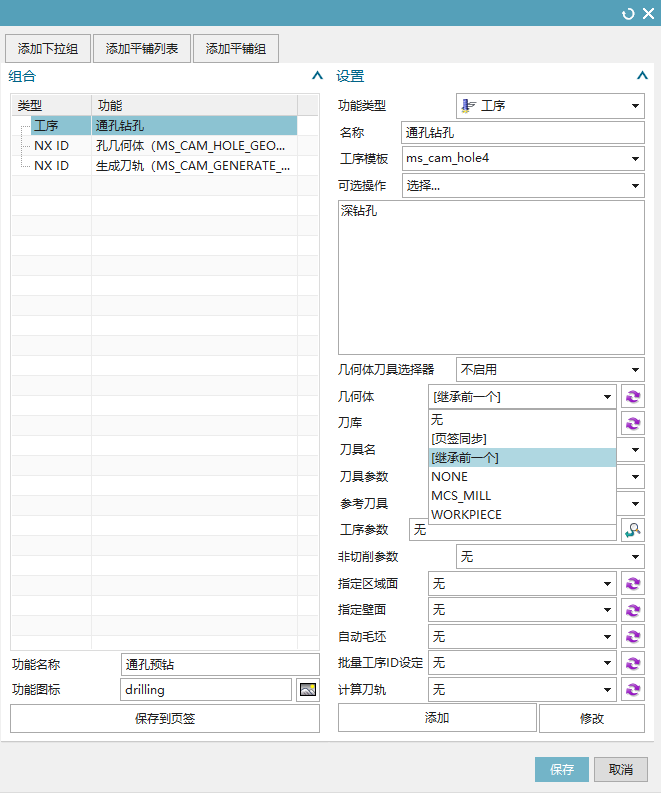This screenshot has width=661, height=793.
Task: Select [页签同步] in the 几何体 list
Action: (522, 438)
